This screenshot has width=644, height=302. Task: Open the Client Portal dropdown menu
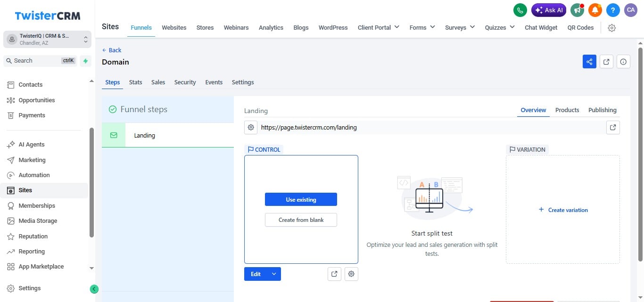click(379, 27)
